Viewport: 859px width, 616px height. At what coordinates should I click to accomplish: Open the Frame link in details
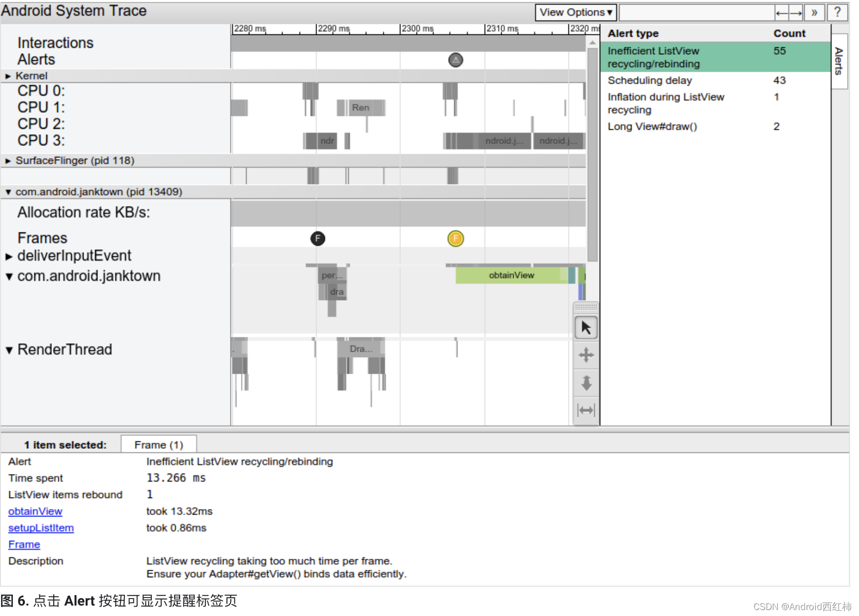pyautogui.click(x=24, y=544)
